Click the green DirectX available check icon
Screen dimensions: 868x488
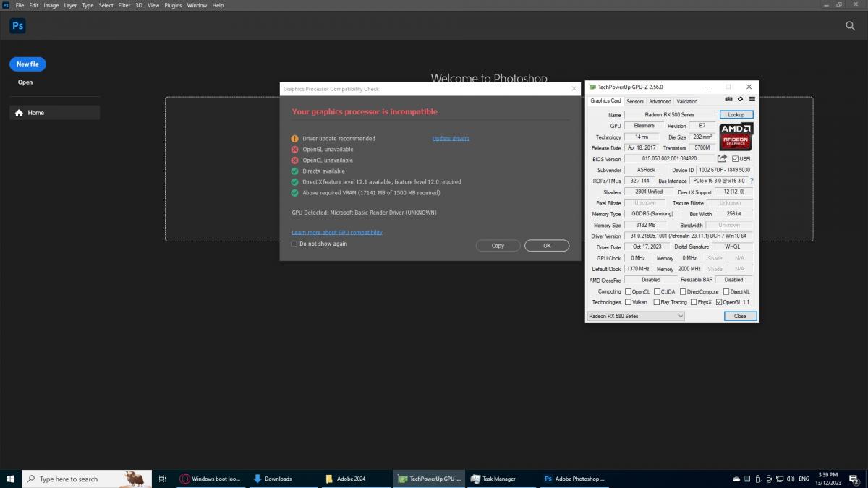294,171
